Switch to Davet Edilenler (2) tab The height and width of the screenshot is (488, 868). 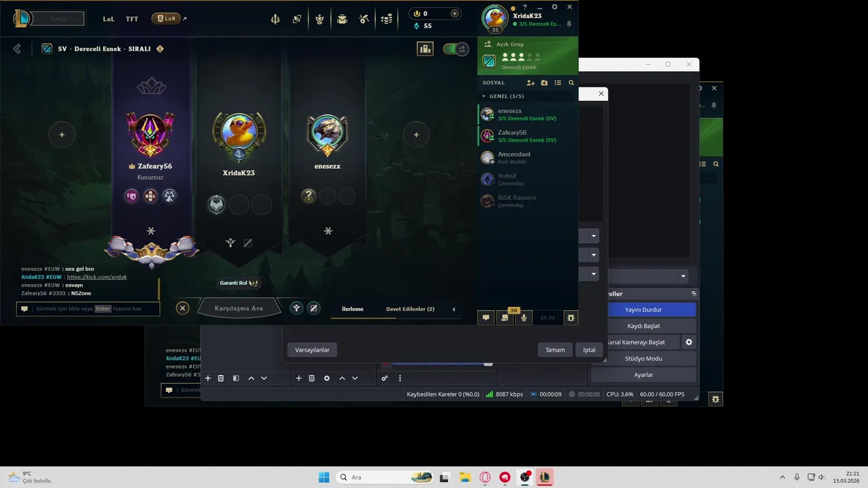410,309
